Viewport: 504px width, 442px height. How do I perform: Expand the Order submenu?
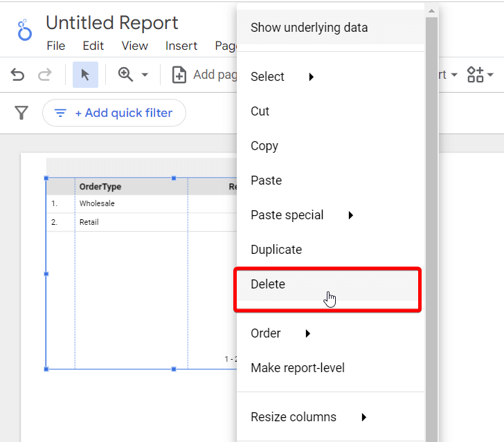(x=331, y=333)
